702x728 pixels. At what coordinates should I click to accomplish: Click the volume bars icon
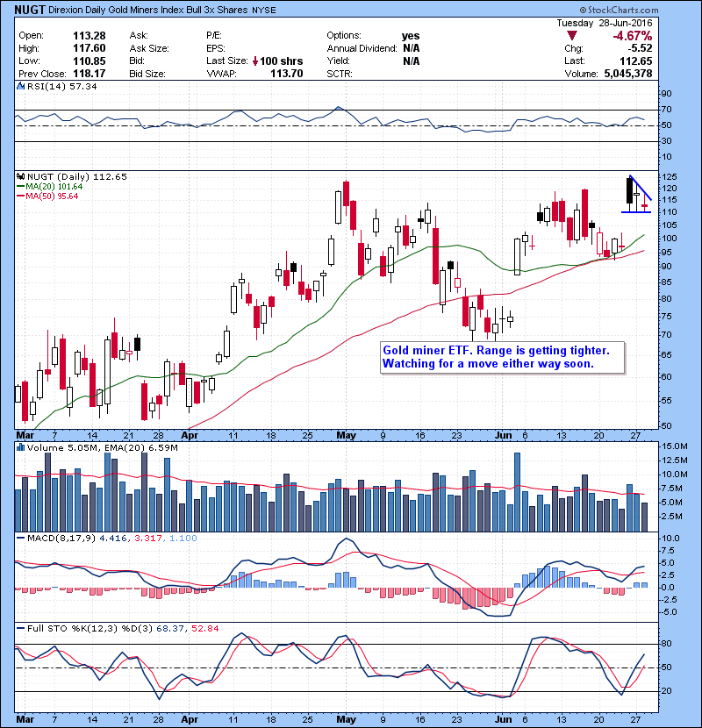20,447
